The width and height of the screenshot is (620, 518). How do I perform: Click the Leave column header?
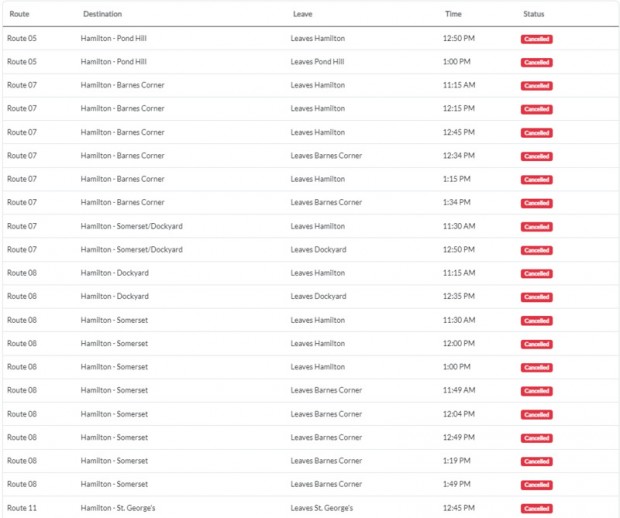(x=302, y=14)
